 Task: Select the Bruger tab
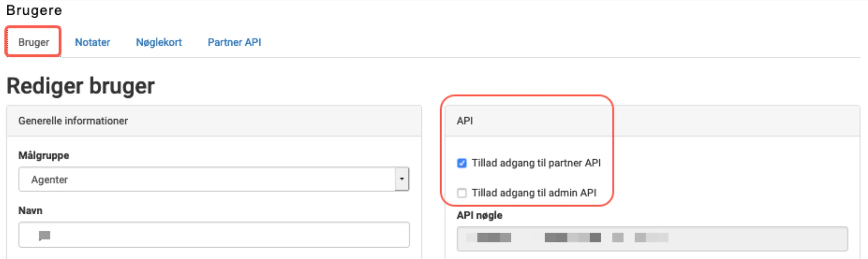pyautogui.click(x=34, y=42)
